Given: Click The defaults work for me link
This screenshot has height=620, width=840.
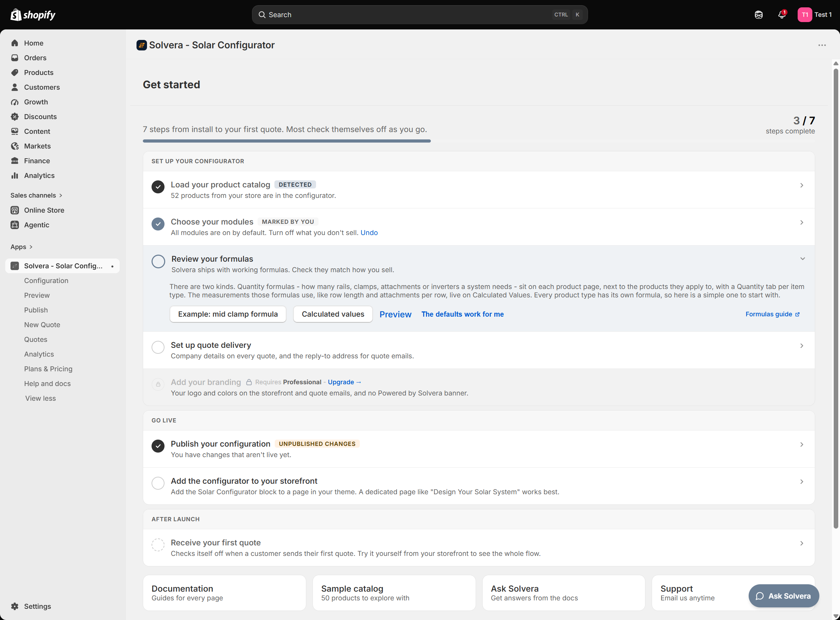Looking at the screenshot, I should [462, 315].
